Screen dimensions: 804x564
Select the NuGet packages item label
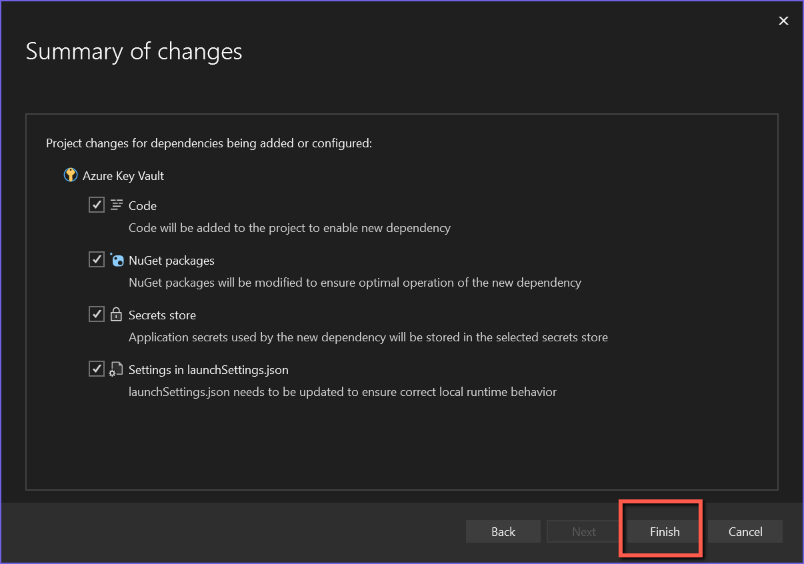pos(171,261)
